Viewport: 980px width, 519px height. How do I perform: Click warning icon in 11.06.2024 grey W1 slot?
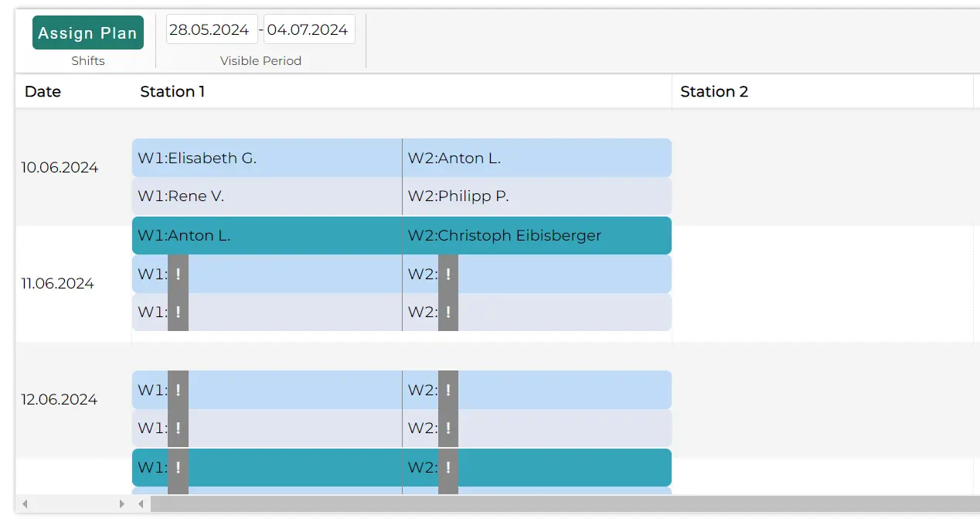click(x=178, y=312)
